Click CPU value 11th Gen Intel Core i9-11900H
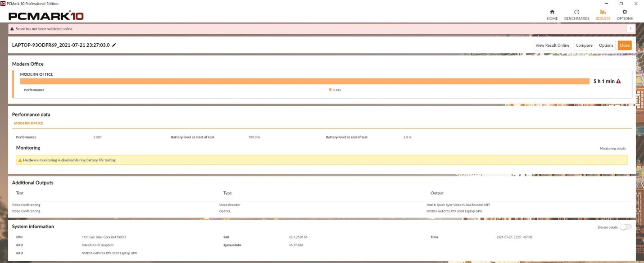 click(x=104, y=237)
